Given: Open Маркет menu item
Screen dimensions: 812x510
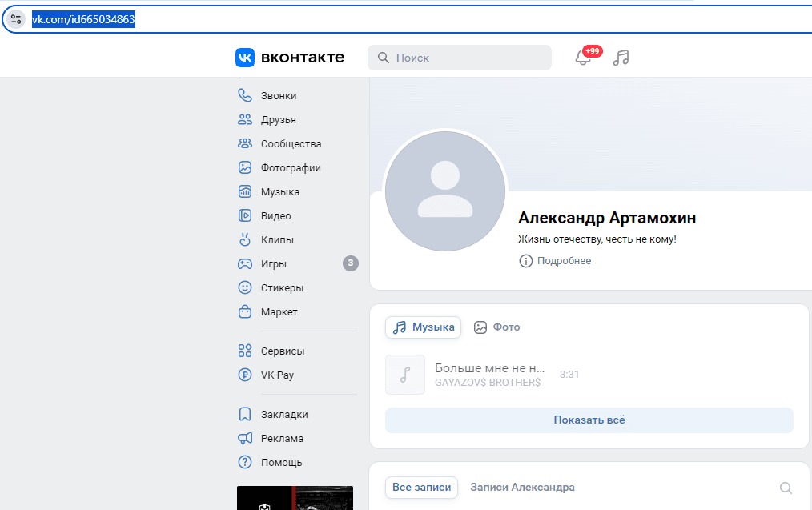Looking at the screenshot, I should pos(279,312).
